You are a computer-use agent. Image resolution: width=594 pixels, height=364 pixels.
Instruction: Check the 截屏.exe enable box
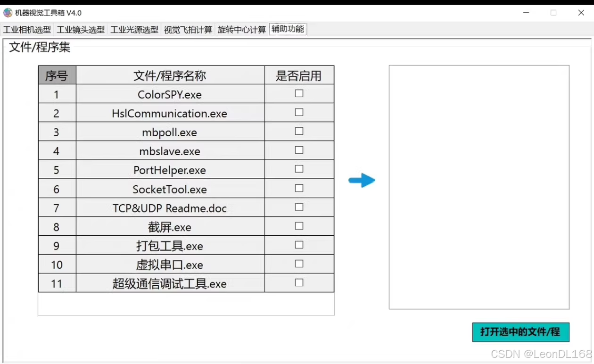[x=299, y=226]
